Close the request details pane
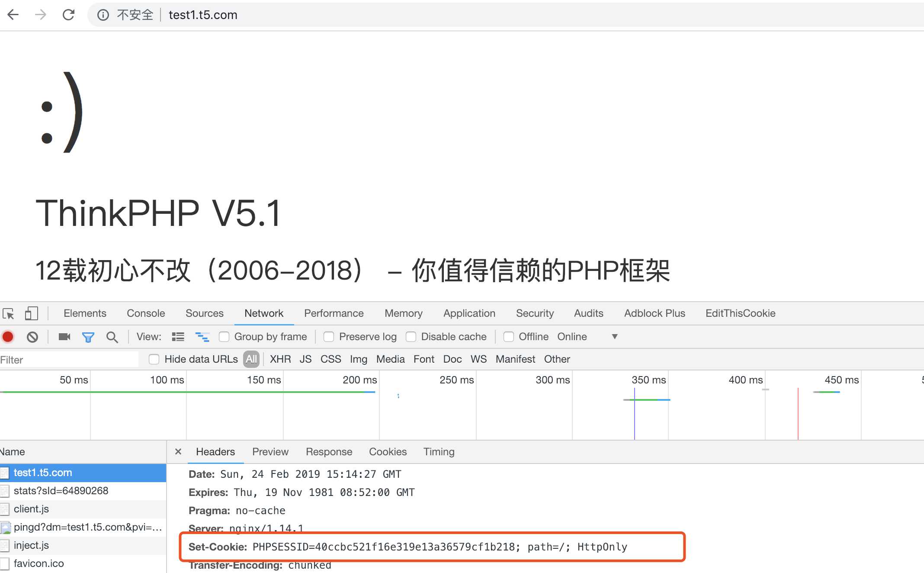Screen dimensions: 924x573 click(178, 451)
